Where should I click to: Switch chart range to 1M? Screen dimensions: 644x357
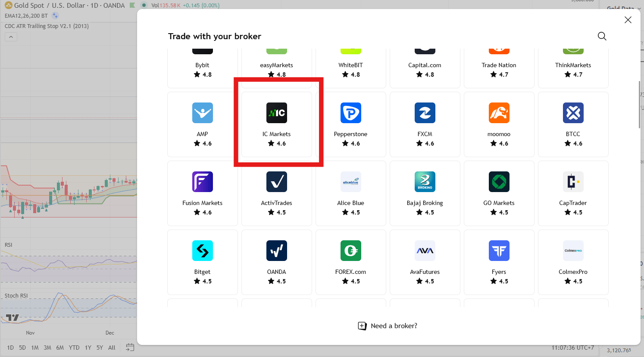pyautogui.click(x=35, y=348)
